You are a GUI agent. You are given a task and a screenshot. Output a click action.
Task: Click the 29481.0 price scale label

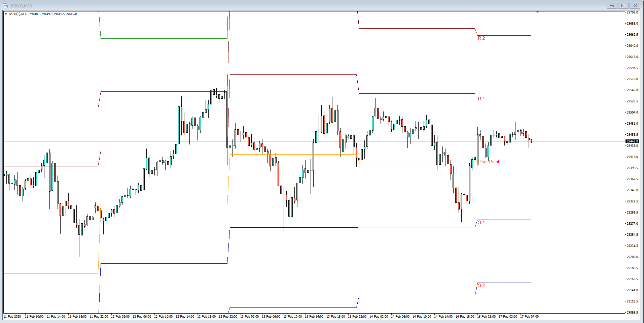[x=632, y=124]
